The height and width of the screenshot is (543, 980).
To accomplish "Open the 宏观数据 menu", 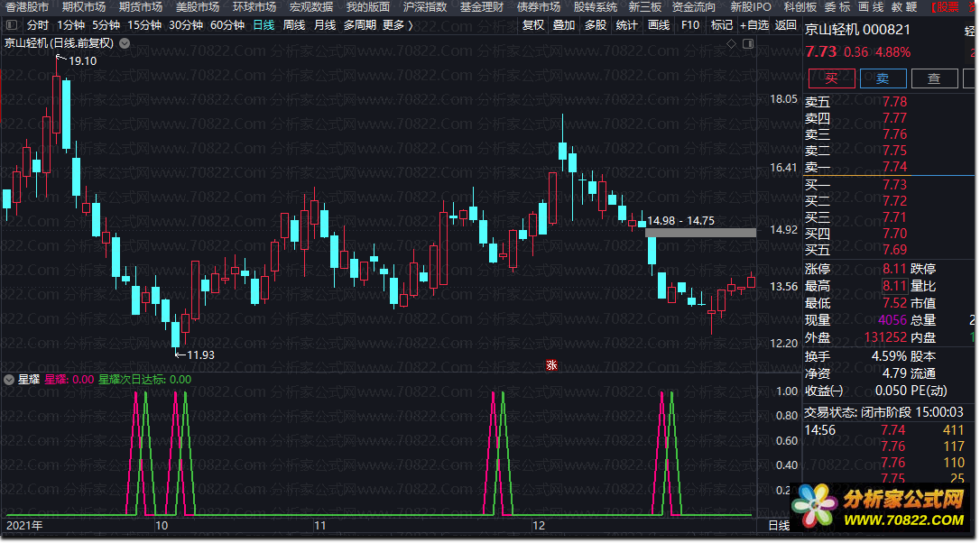I will pyautogui.click(x=311, y=7).
